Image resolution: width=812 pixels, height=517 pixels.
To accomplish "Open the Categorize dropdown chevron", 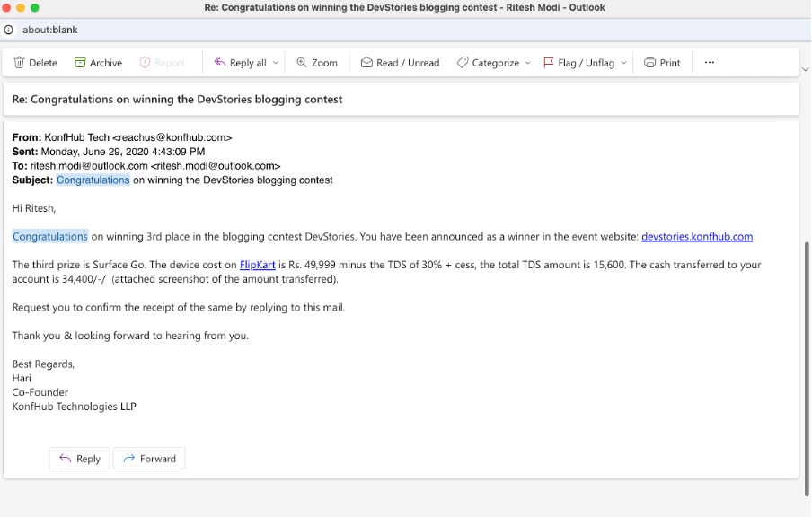I will [527, 63].
